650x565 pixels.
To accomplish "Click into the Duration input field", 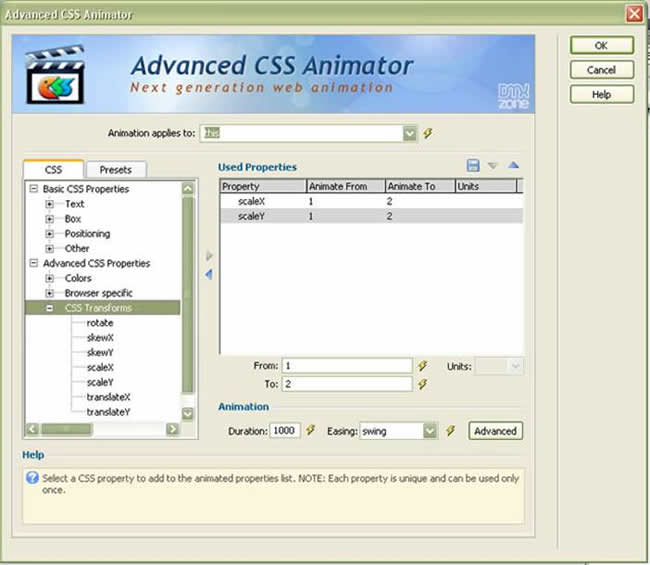I will pyautogui.click(x=284, y=431).
